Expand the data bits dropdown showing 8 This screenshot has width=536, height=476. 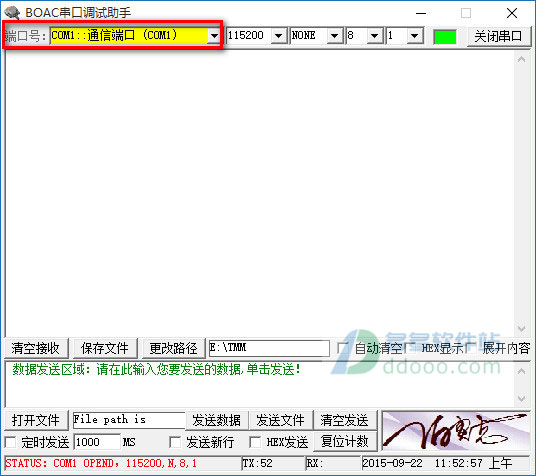[375, 36]
